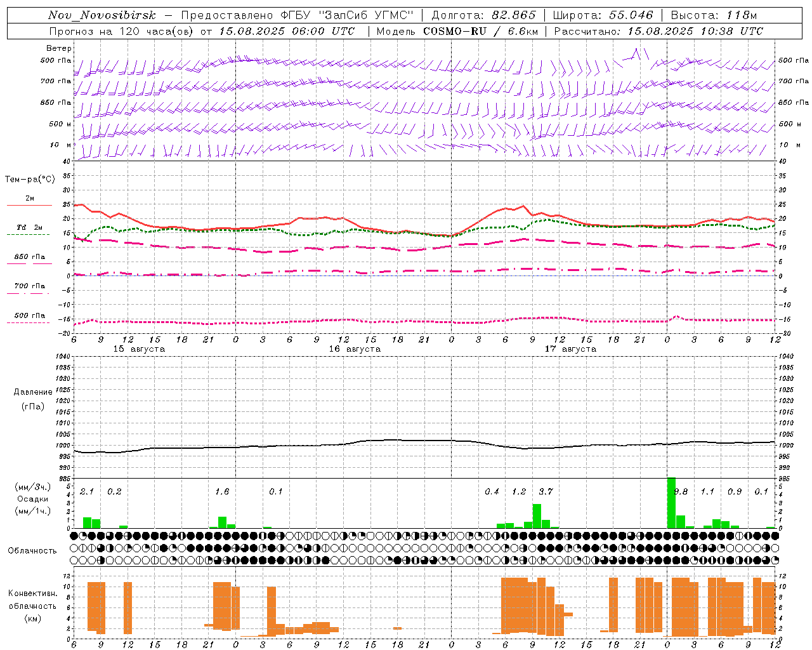Viewport: 812px width, 650px height.
Task: Click the 'Ветер' wind panel label
Action: click(59, 48)
